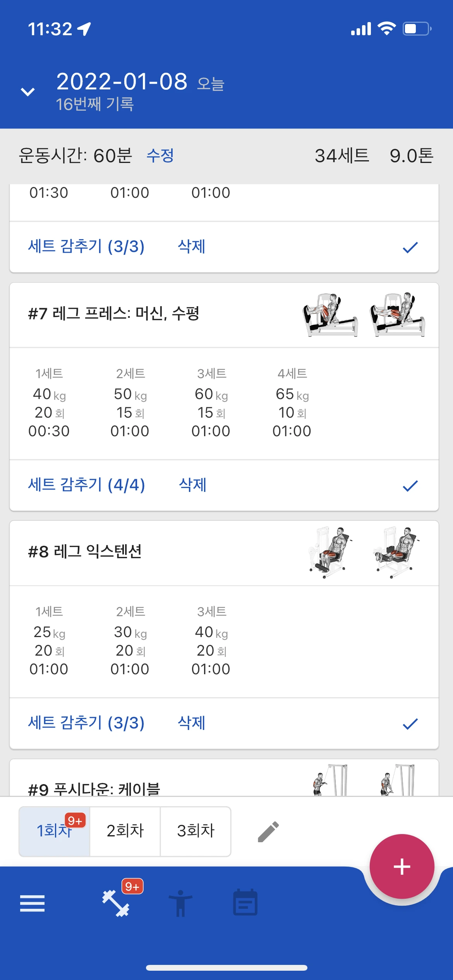The height and width of the screenshot is (980, 453).
Task: Toggle the checkmark above the #7 card
Action: [x=410, y=247]
